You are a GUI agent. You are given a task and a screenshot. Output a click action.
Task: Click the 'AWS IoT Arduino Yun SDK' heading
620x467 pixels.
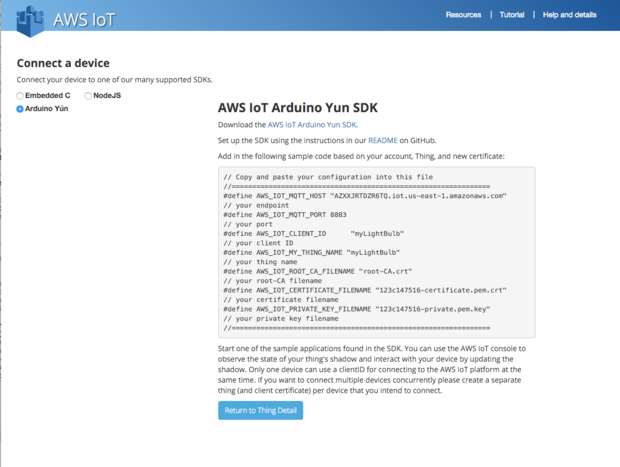click(298, 108)
